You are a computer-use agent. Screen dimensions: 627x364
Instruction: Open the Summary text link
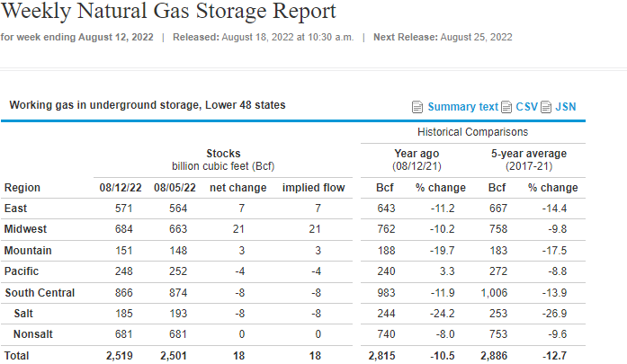[x=463, y=107]
